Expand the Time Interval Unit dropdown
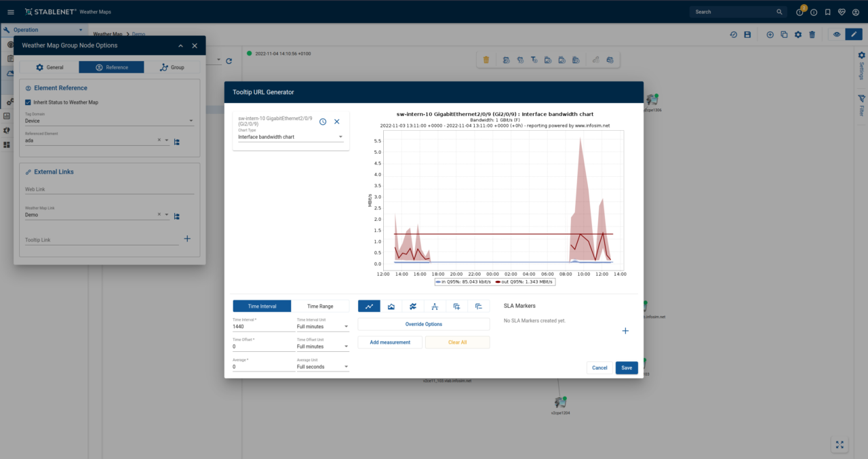This screenshot has width=868, height=459. click(323, 327)
